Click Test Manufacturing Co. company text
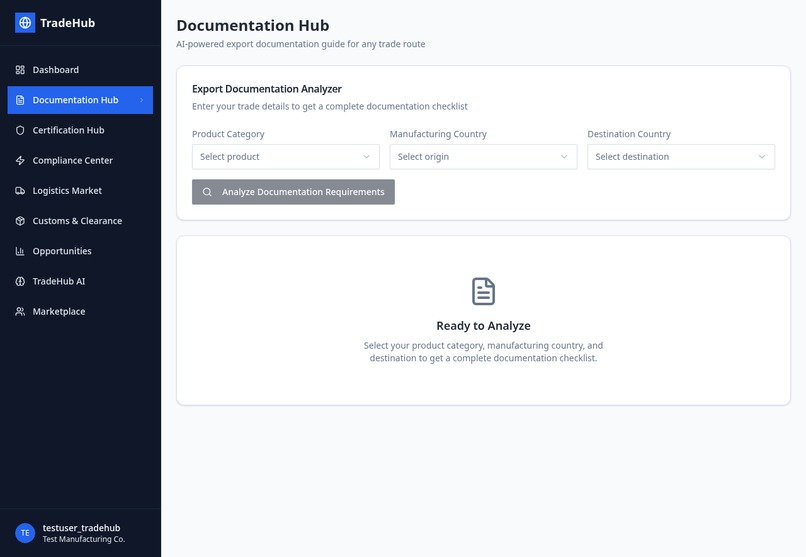Viewport: 806px width, 557px height. click(84, 539)
